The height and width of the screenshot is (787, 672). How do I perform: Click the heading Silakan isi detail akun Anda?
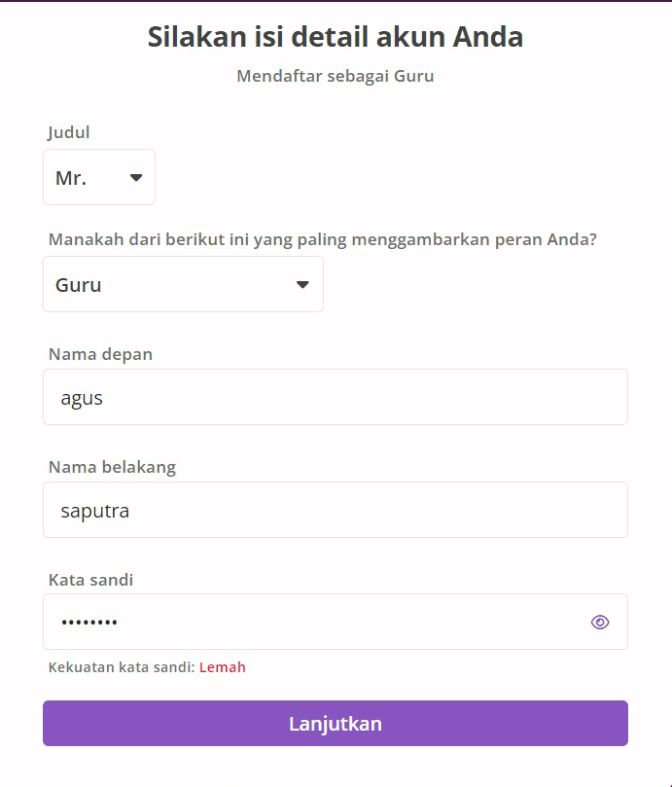click(x=336, y=37)
